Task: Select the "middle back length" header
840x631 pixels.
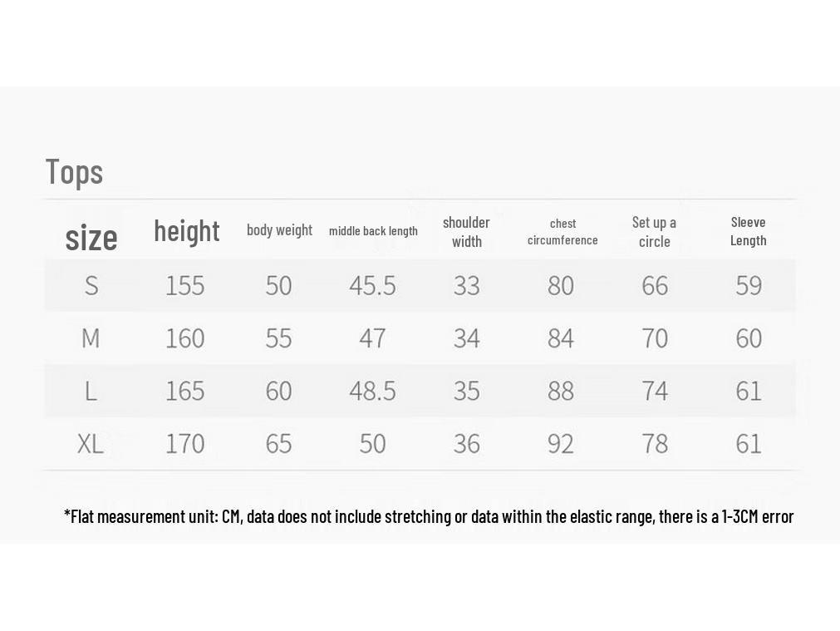Action: click(373, 231)
